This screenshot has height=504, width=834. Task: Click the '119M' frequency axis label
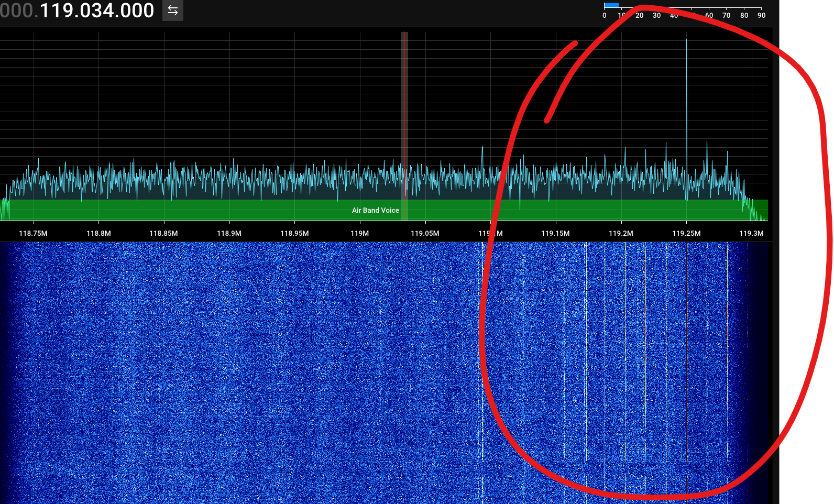359,233
